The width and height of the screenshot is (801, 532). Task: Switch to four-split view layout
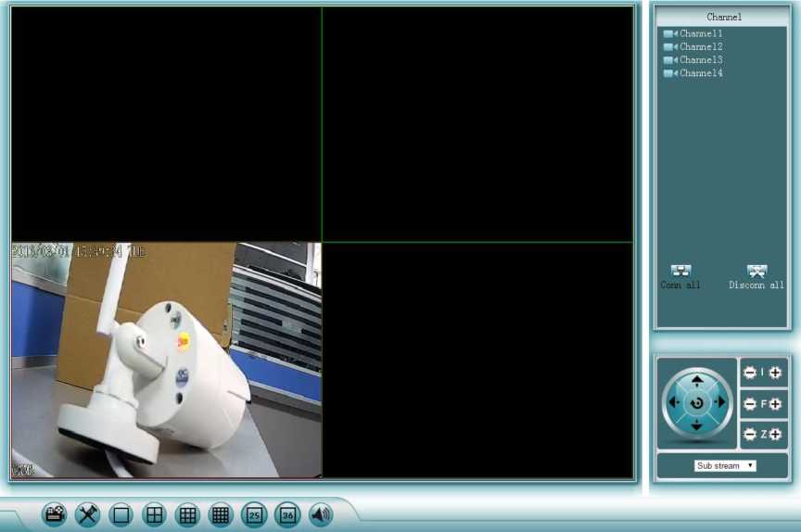pyautogui.click(x=155, y=514)
